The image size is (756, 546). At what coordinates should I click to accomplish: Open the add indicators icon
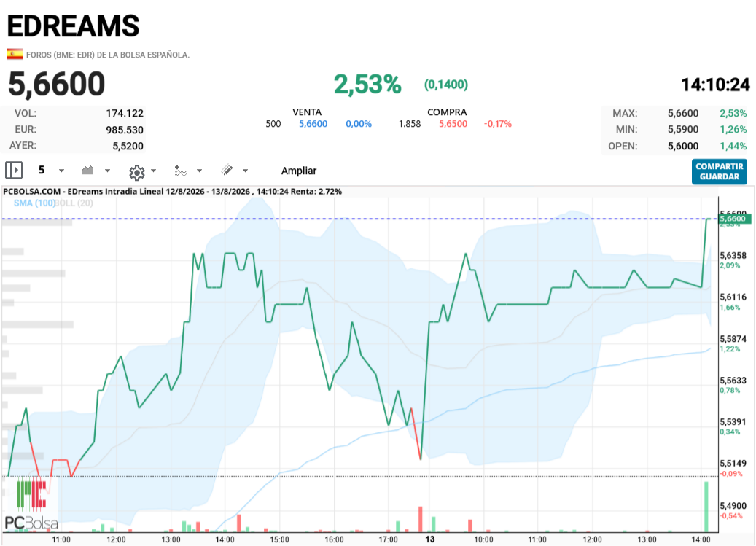(x=180, y=171)
